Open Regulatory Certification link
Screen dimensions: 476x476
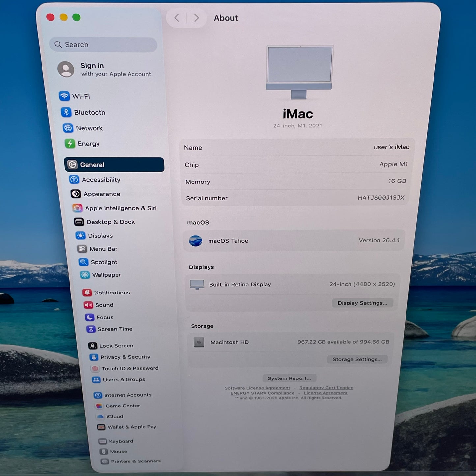[x=326, y=388]
